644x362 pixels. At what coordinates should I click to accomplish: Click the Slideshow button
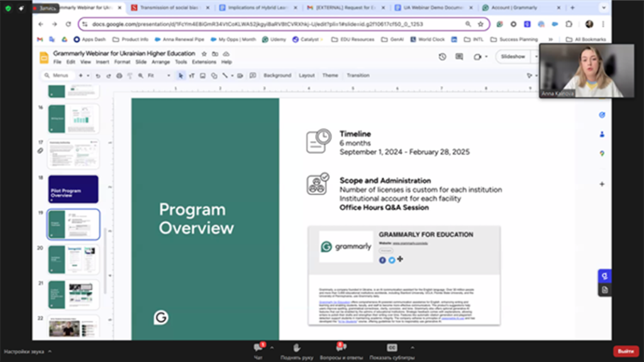tap(512, 57)
